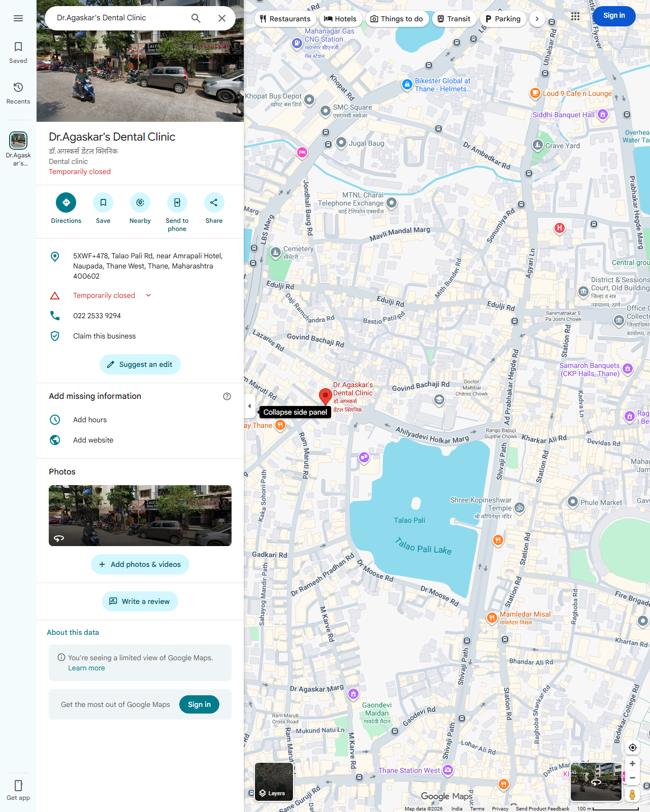The width and height of the screenshot is (650, 812).
Task: Filter map by Parking
Action: (x=503, y=19)
